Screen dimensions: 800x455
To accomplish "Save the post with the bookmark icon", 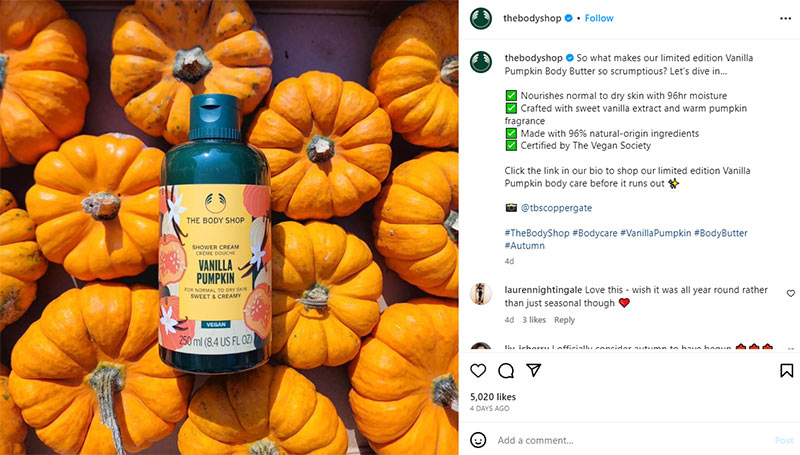I will (x=786, y=370).
